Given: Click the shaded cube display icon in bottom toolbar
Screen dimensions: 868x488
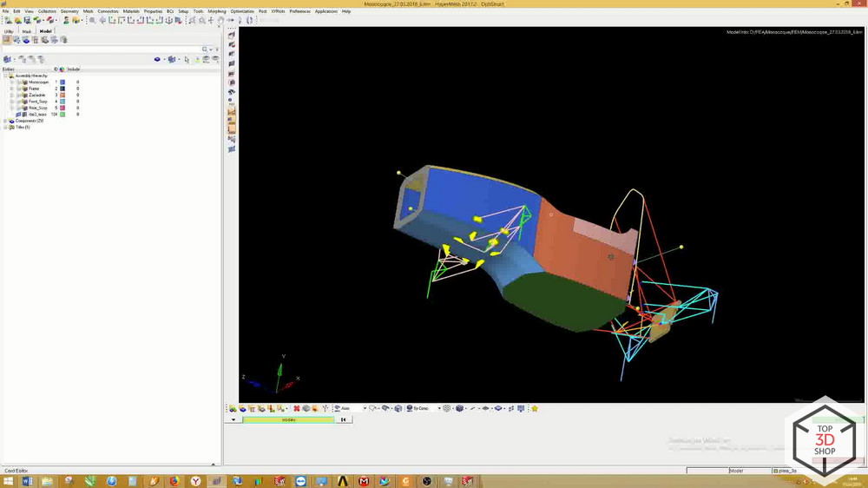Looking at the screenshot, I should click(x=460, y=408).
